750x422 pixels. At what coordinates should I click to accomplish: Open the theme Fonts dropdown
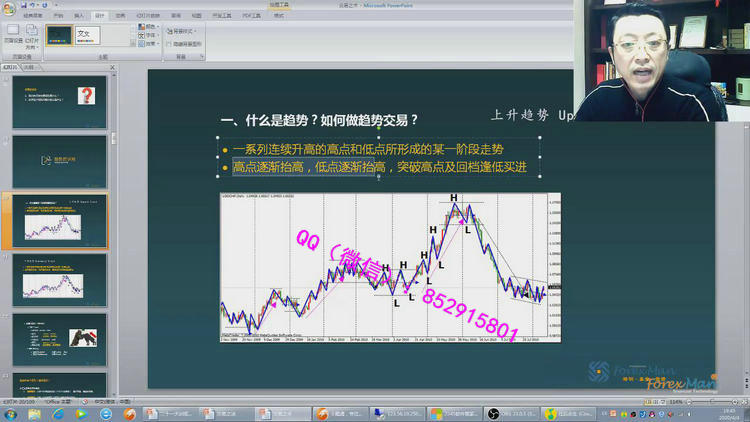click(x=149, y=35)
